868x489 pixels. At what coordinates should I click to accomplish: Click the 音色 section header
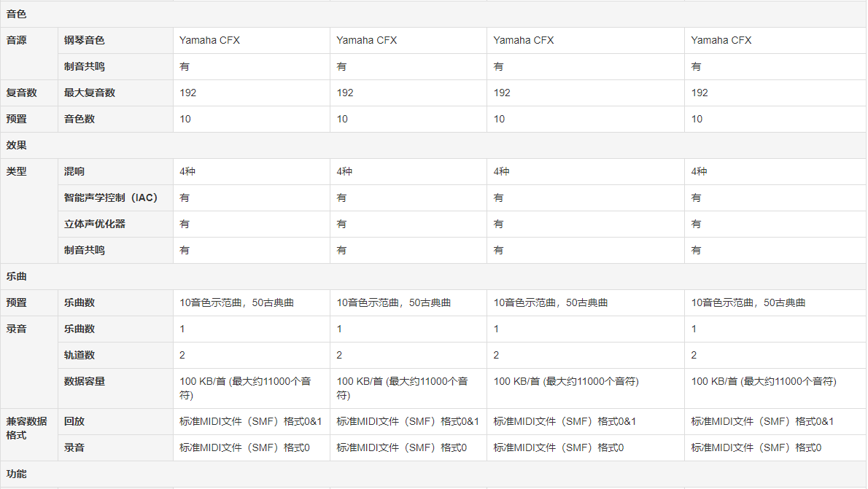16,14
